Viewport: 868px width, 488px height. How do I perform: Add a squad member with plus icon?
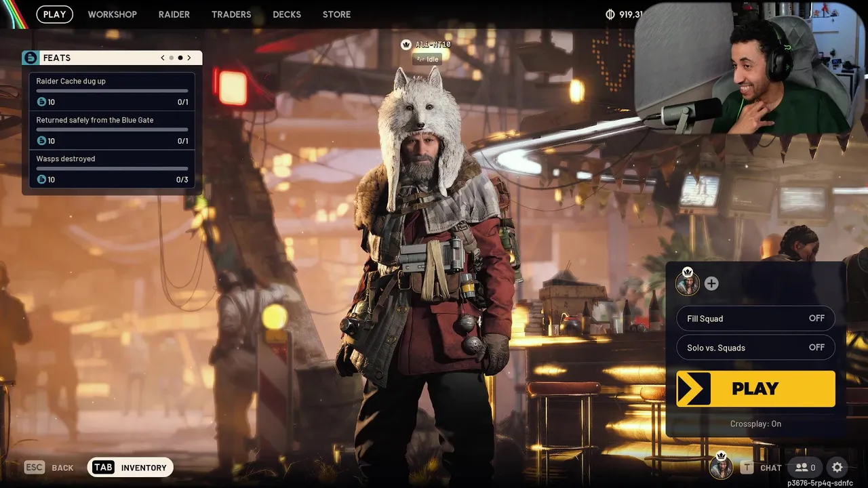point(711,283)
